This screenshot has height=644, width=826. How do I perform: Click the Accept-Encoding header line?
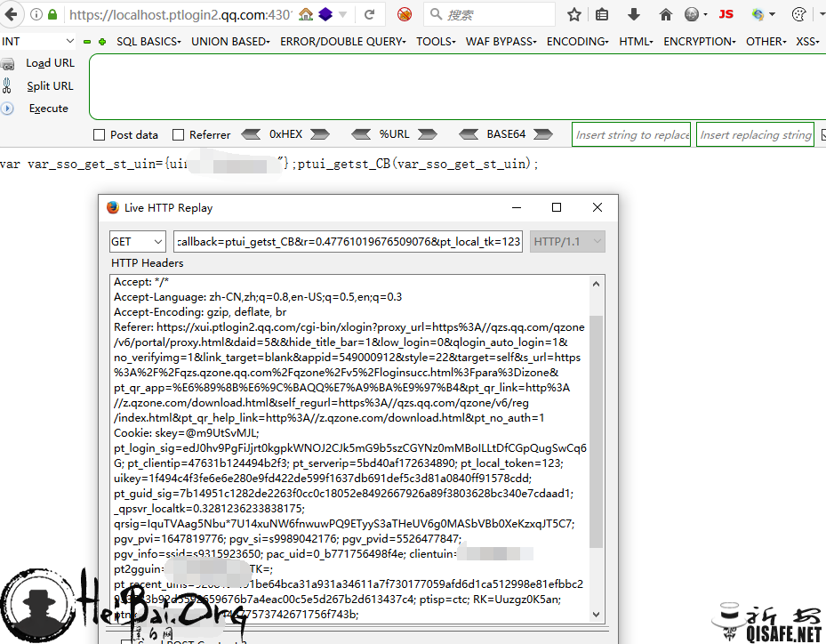pos(200,312)
